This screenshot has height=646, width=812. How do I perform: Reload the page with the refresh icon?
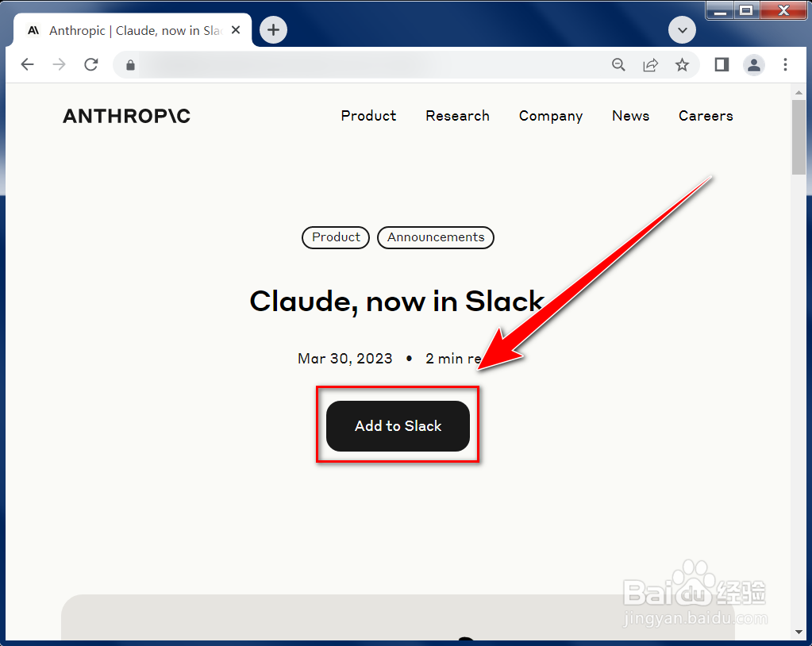[91, 65]
